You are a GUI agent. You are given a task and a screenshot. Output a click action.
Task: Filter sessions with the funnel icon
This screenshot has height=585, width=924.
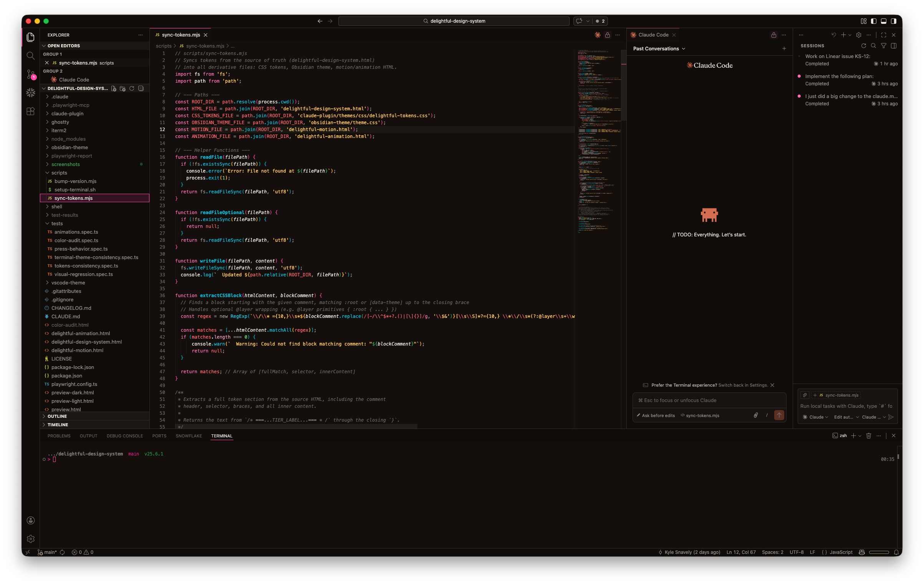pos(883,46)
